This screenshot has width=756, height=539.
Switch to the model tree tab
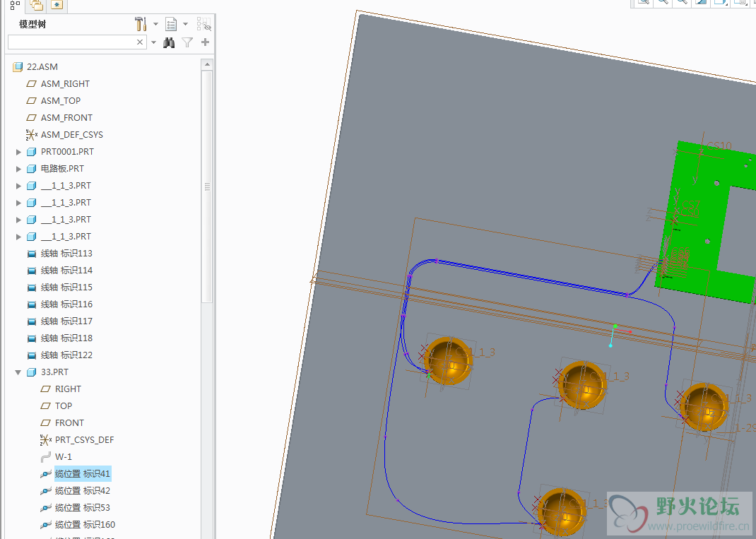pos(15,6)
